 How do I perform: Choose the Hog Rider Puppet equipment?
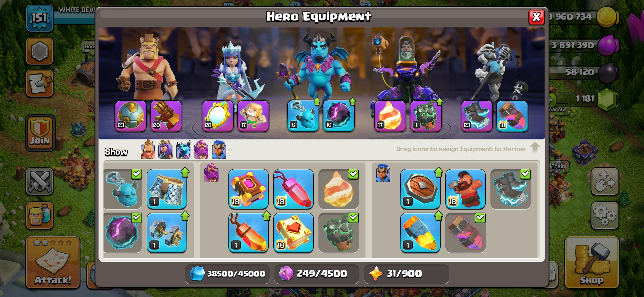click(465, 189)
